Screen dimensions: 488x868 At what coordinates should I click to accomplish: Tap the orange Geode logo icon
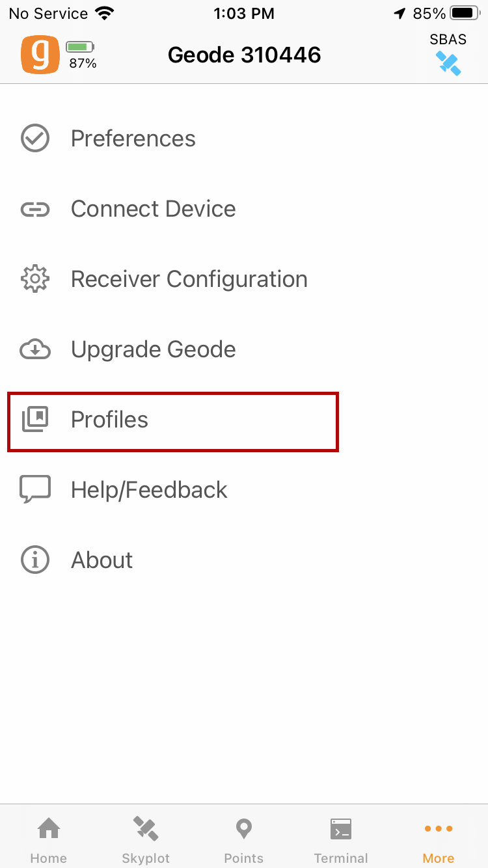[x=40, y=55]
